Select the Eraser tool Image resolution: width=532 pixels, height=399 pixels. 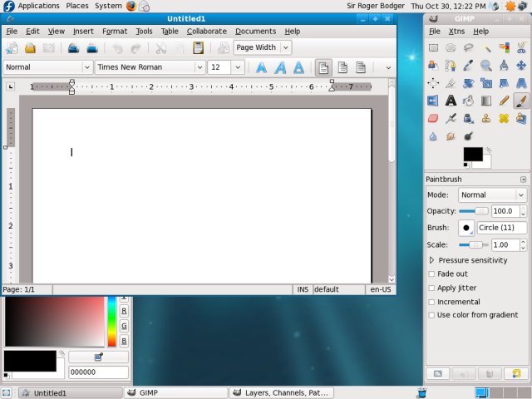(x=433, y=118)
